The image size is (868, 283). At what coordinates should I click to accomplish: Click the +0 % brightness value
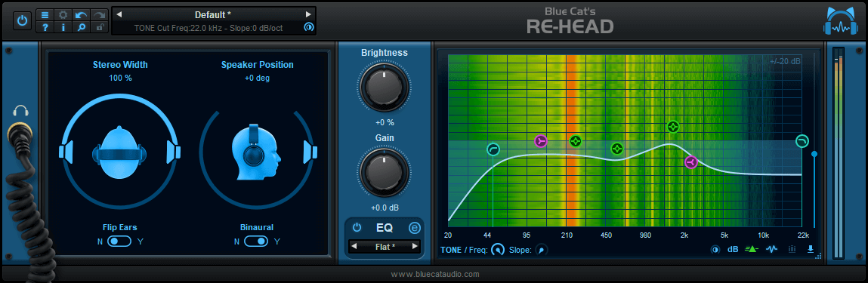tap(385, 123)
